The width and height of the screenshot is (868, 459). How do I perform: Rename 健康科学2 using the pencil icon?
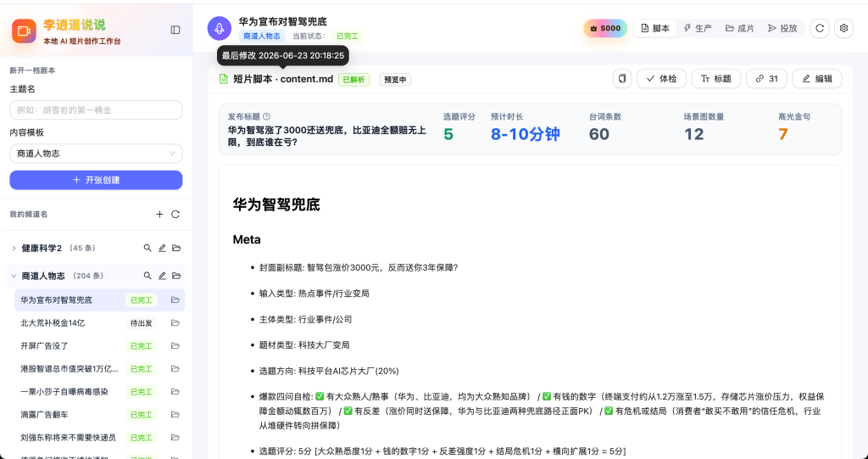[x=162, y=249]
